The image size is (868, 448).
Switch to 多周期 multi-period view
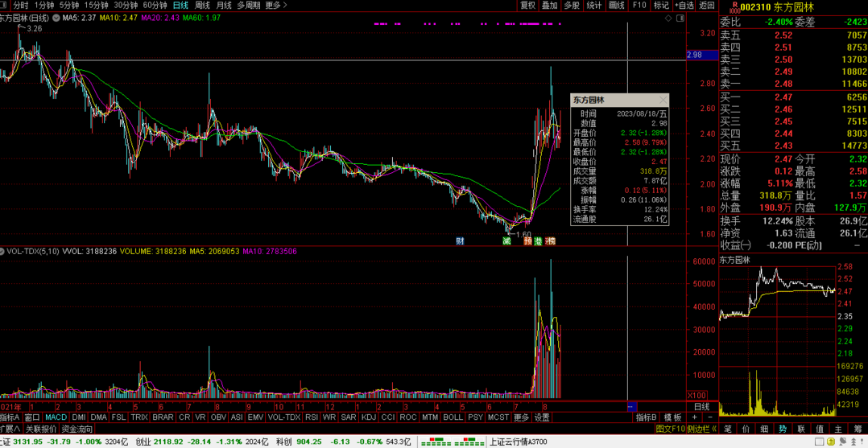(249, 6)
